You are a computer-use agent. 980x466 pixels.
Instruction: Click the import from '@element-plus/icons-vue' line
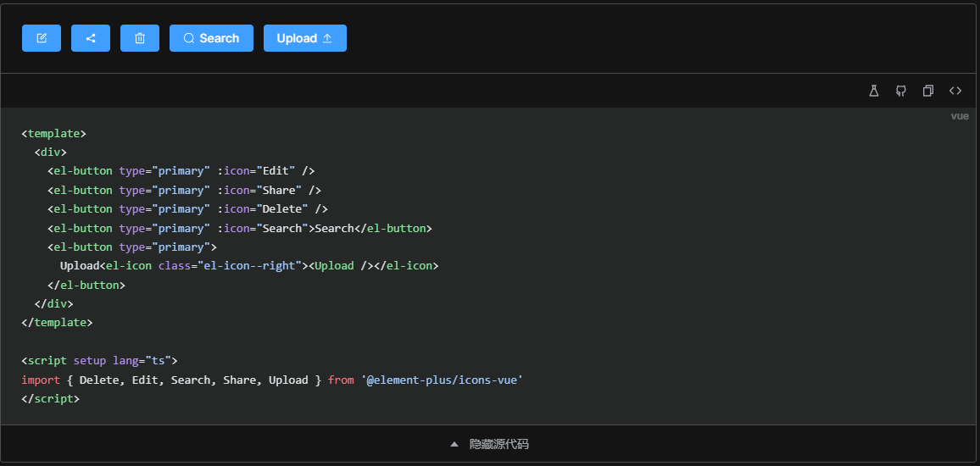[272, 380]
